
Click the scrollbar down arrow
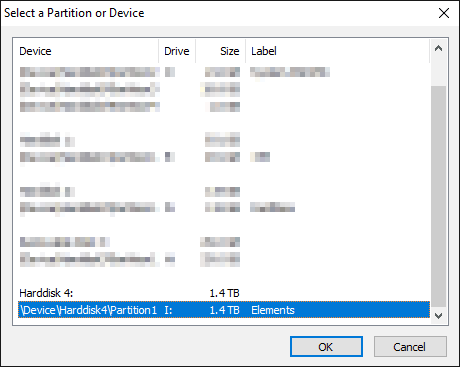tap(439, 315)
